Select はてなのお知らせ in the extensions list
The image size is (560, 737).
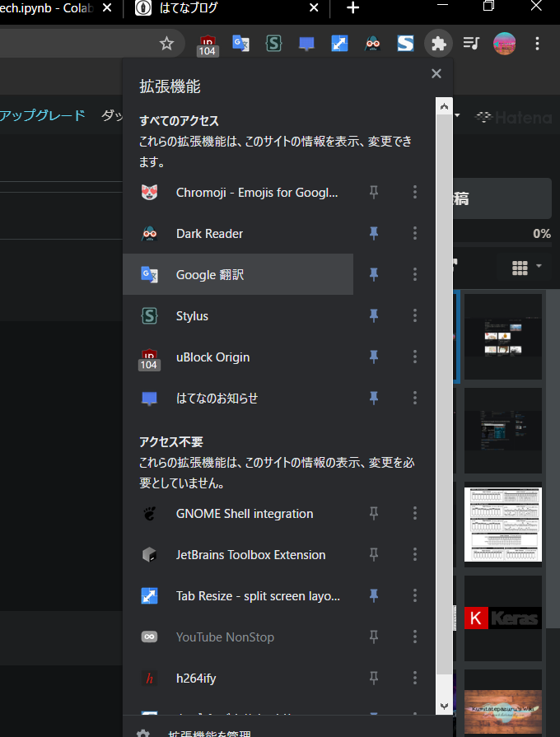(x=238, y=398)
